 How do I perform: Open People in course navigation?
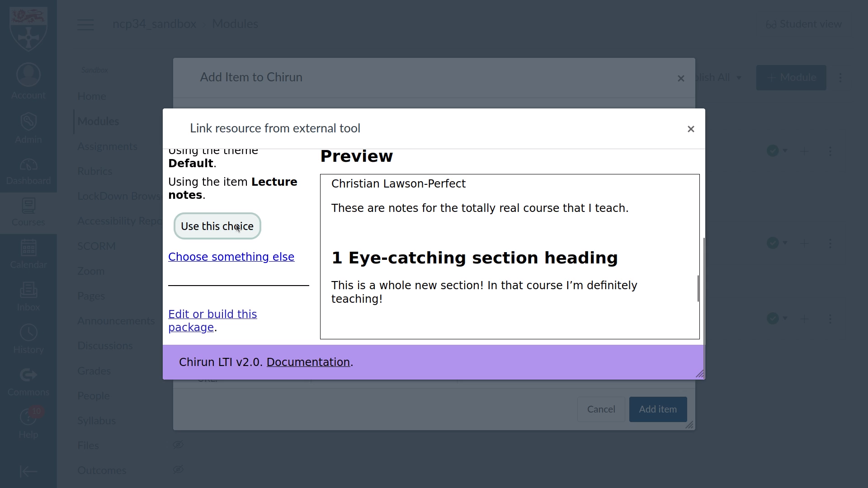click(94, 396)
